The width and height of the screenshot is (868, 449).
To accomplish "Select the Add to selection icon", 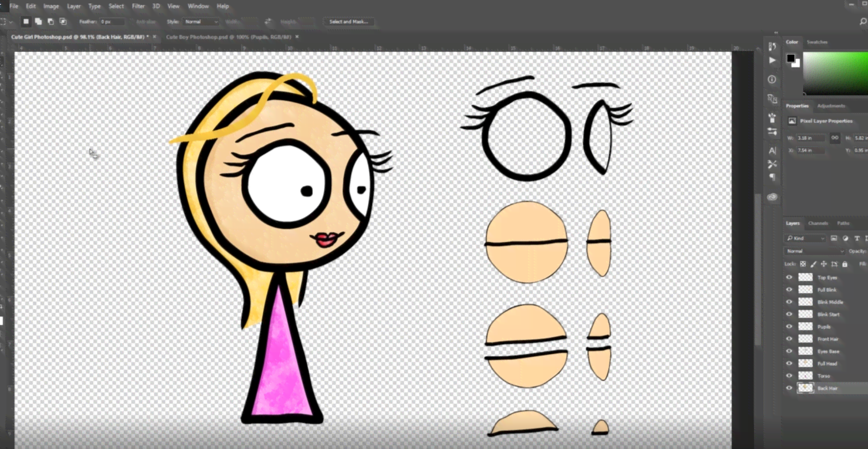I will pos(38,21).
